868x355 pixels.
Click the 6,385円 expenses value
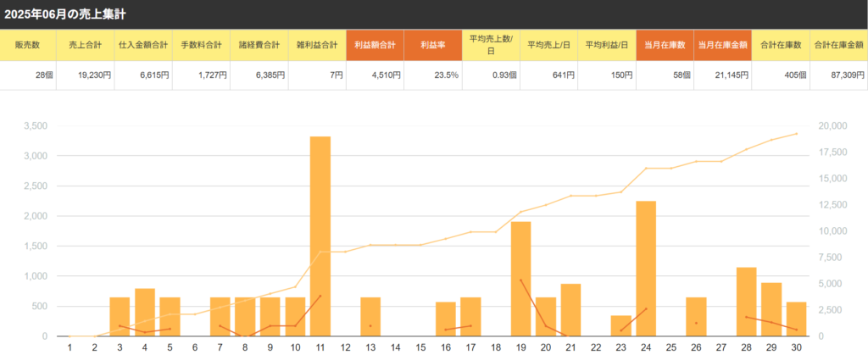tap(270, 75)
